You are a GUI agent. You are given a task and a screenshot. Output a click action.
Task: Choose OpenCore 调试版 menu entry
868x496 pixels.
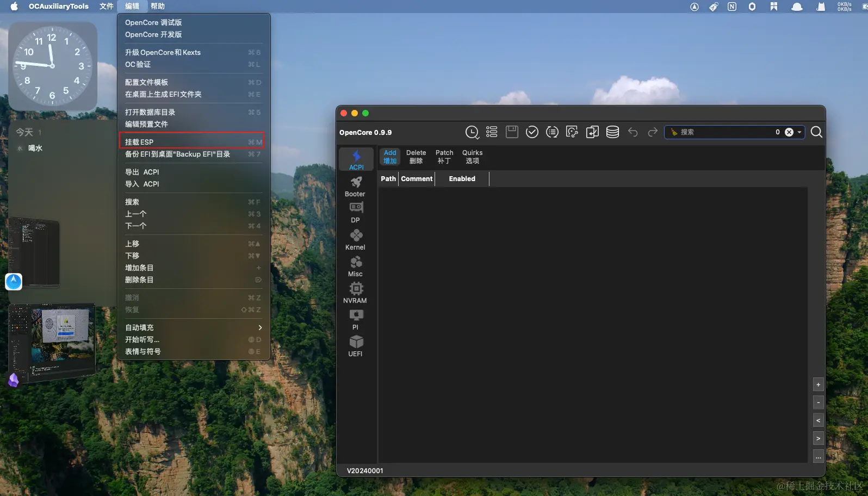194,22
